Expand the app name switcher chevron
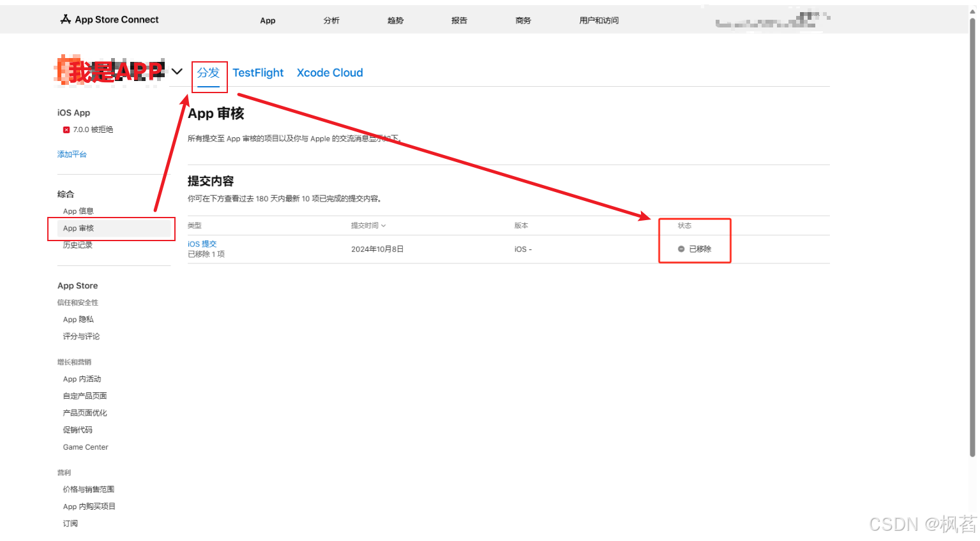Viewport: 980px width, 541px height. 177,71
